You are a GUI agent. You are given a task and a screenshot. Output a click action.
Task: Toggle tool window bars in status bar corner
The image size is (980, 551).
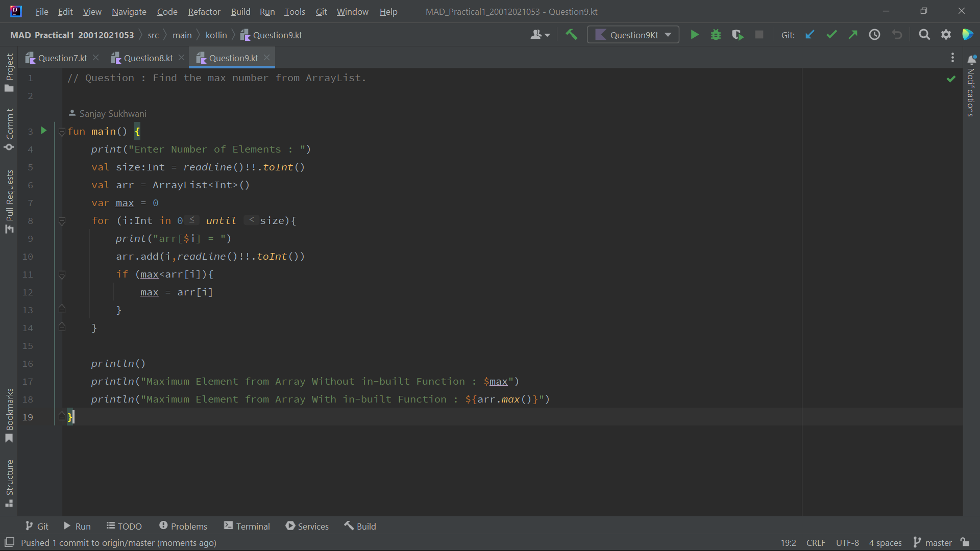click(9, 542)
